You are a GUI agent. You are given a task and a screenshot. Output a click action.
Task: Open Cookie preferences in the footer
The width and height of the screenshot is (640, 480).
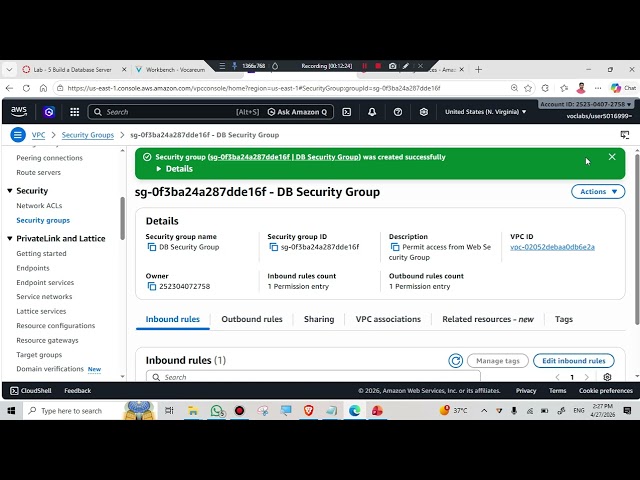pos(606,391)
